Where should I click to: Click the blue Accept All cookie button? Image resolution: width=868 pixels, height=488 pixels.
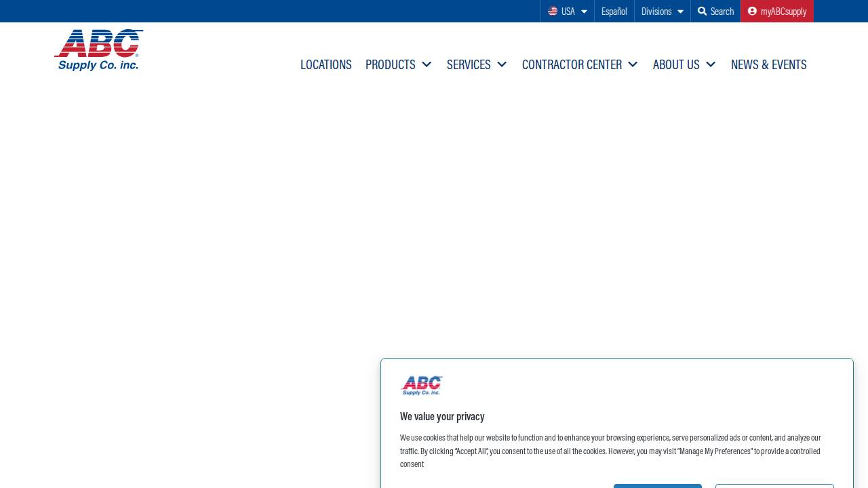coord(657,487)
